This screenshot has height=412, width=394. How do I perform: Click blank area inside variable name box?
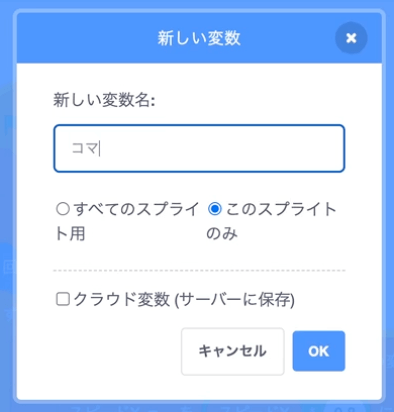tap(222, 148)
